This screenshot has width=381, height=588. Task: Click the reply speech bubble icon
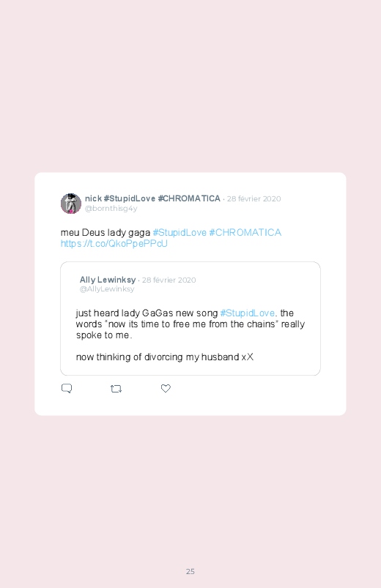(x=67, y=389)
